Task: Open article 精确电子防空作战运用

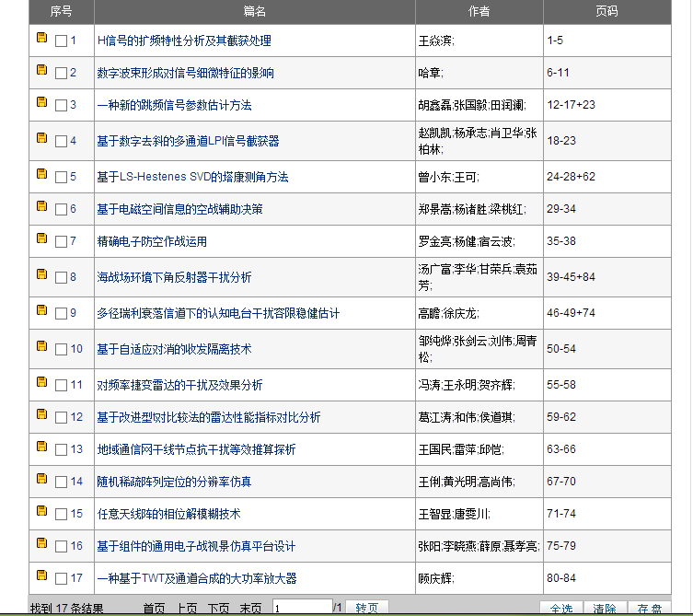Action: tap(152, 241)
